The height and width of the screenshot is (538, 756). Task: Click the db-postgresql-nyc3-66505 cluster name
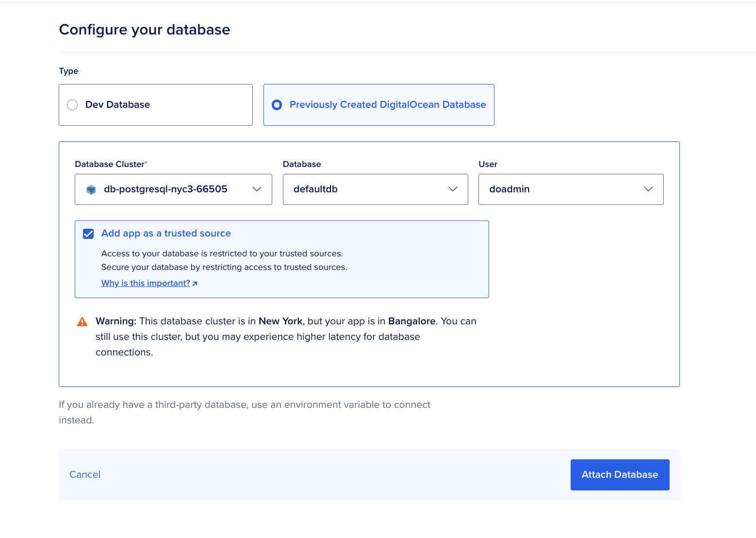tap(165, 189)
